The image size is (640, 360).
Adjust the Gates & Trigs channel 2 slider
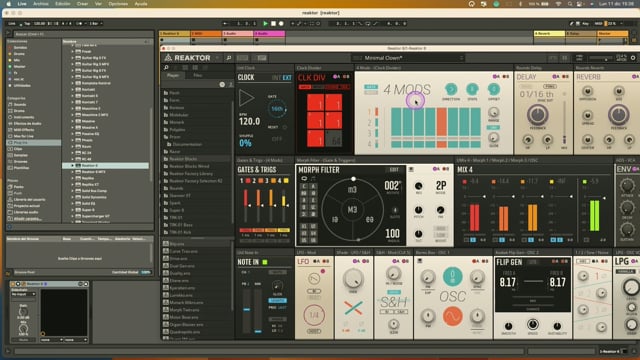[x=258, y=206]
